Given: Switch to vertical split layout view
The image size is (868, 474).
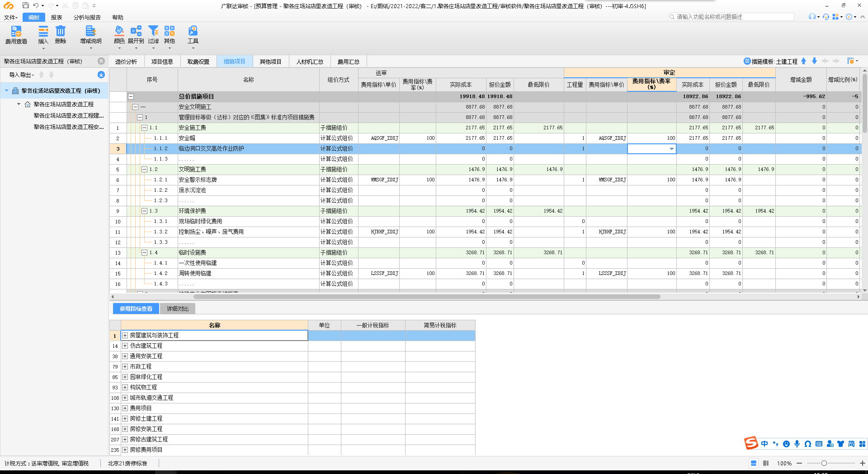Looking at the screenshot, I should click(766, 463).
